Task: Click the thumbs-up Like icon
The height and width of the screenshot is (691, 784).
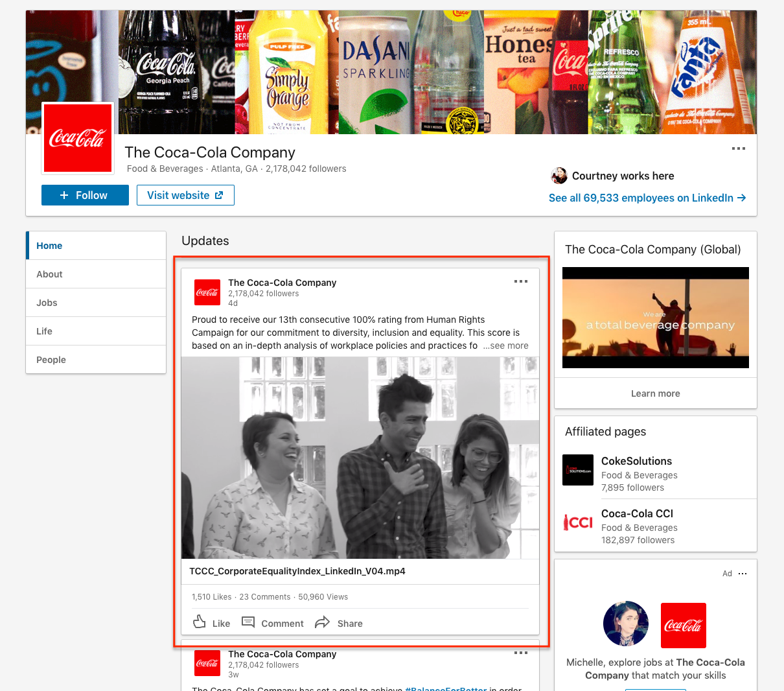Action: (x=200, y=622)
